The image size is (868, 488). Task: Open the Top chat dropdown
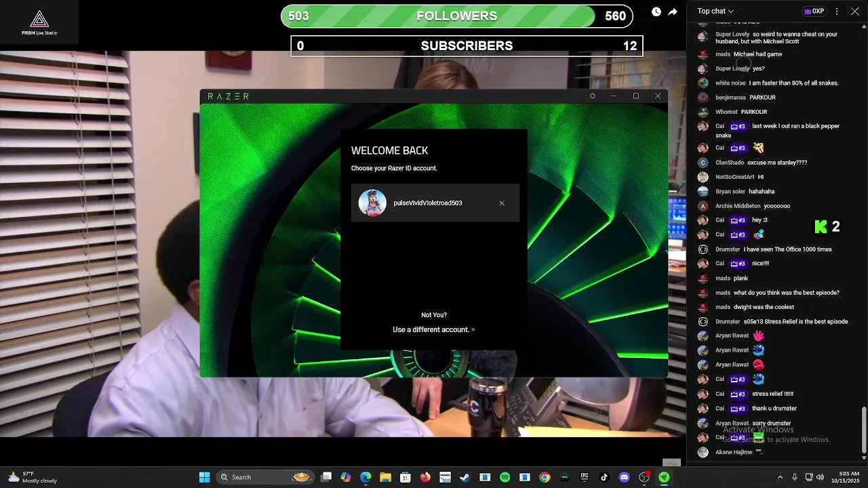click(x=715, y=11)
